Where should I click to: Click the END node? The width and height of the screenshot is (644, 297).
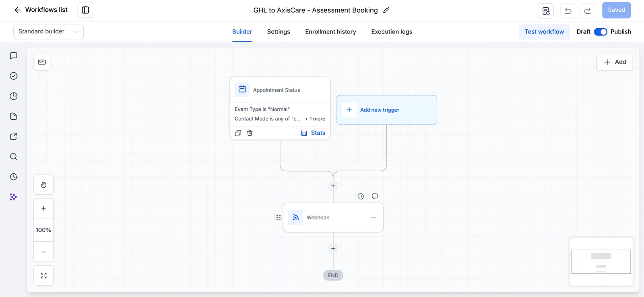coord(333,275)
